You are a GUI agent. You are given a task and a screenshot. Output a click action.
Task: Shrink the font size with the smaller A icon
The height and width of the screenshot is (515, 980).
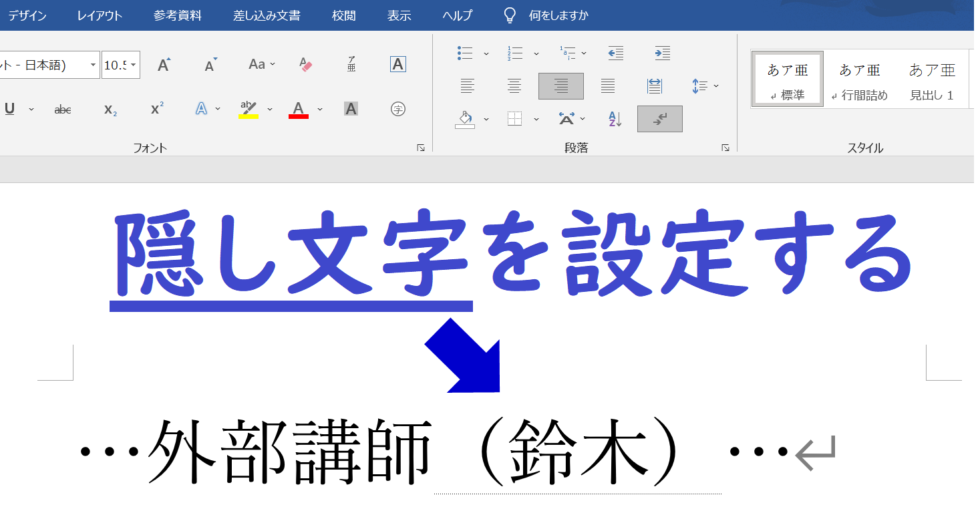click(210, 65)
